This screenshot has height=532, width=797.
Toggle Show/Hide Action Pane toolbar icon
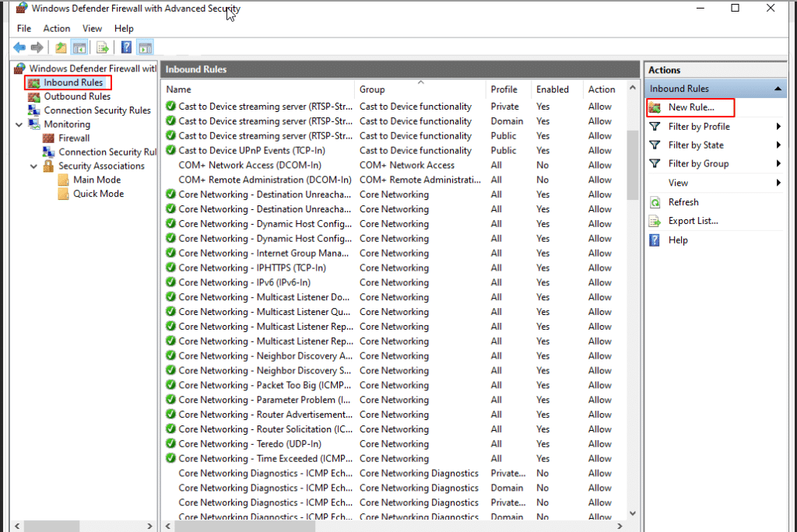tap(145, 47)
